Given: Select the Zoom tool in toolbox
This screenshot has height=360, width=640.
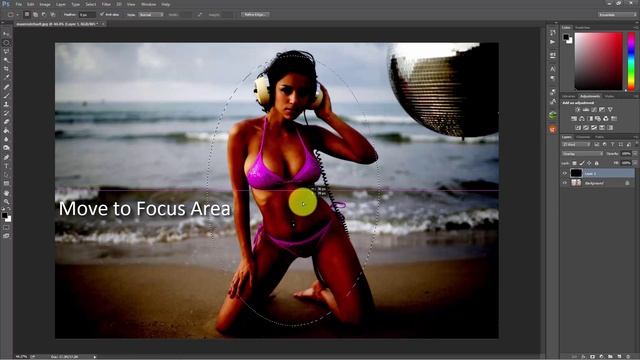Looking at the screenshot, I should point(6,201).
